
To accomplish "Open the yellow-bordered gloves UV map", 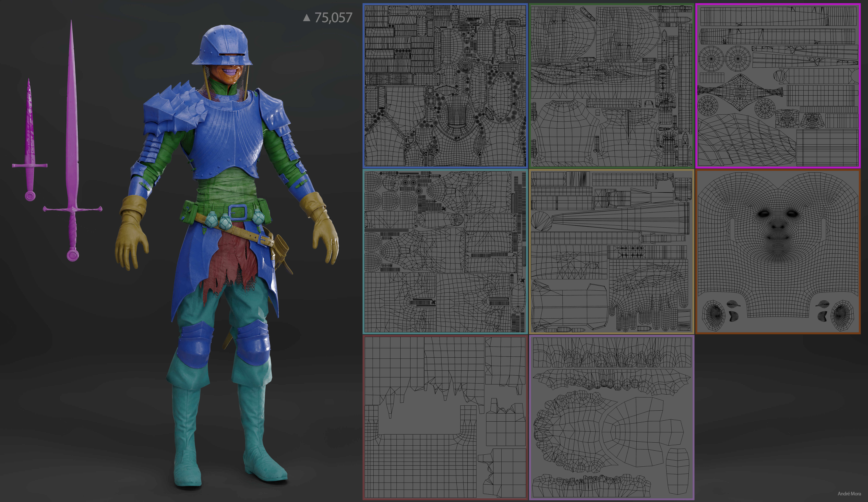I will tap(611, 252).
